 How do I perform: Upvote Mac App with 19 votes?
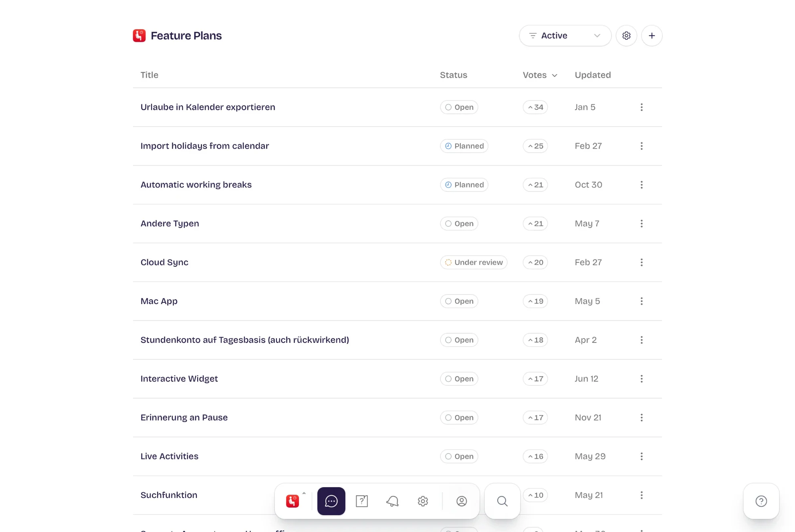click(x=535, y=301)
